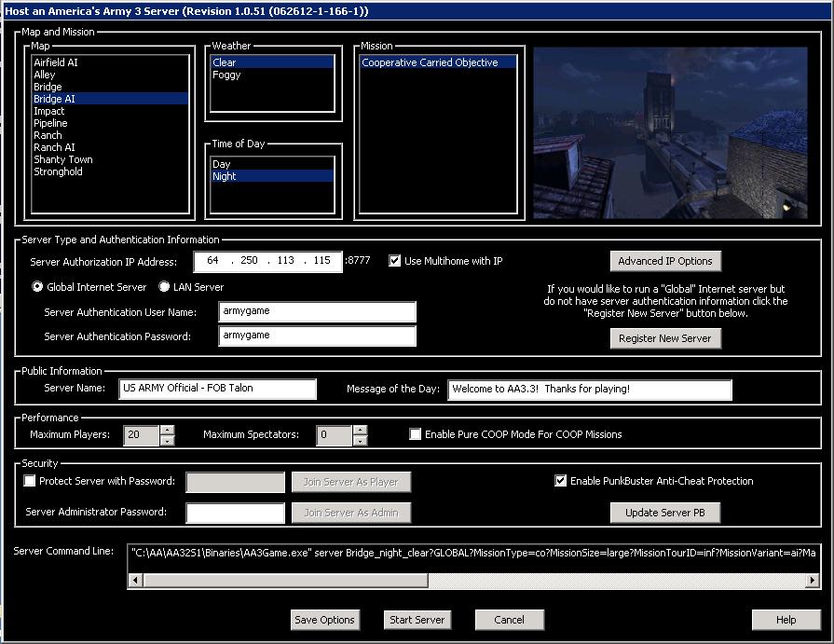
Task: Set time of day to Night
Action: (272, 176)
